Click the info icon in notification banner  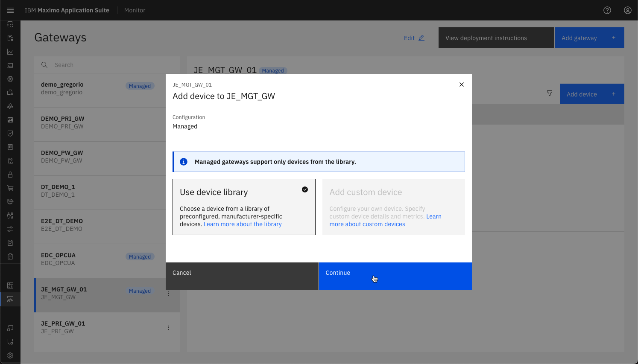184,162
